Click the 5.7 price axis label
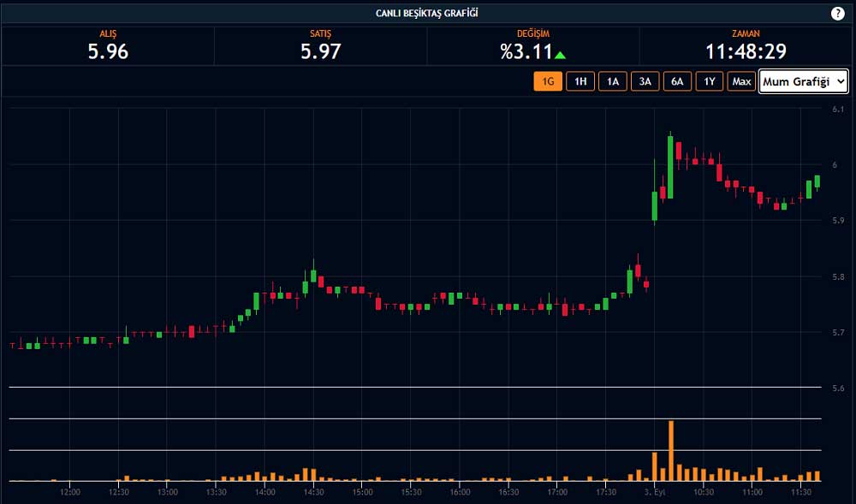The image size is (856, 504). coord(838,332)
